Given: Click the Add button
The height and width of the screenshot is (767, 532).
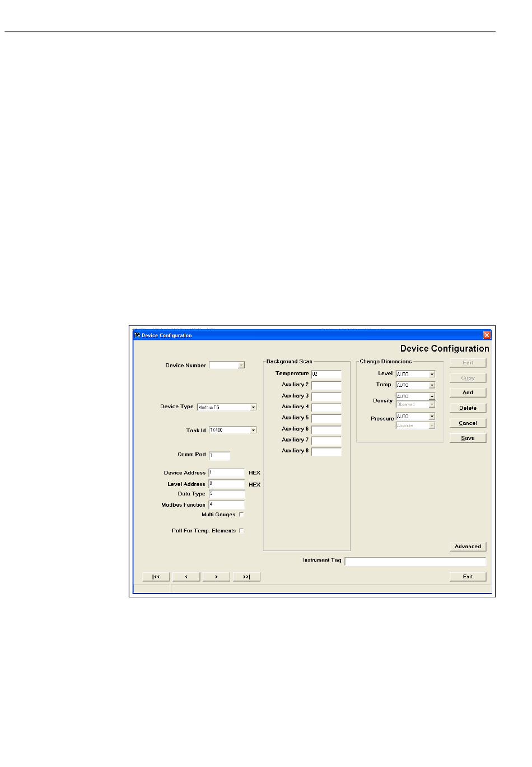Looking at the screenshot, I should click(468, 392).
